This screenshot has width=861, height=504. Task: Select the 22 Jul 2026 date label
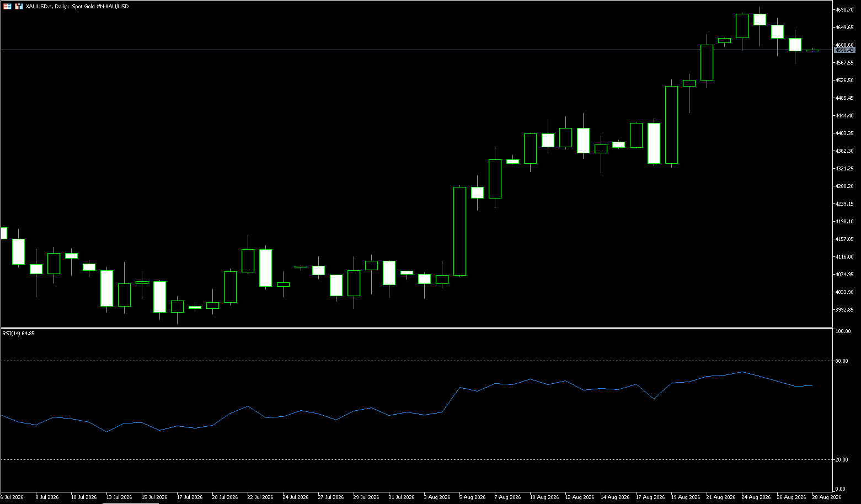[260, 497]
